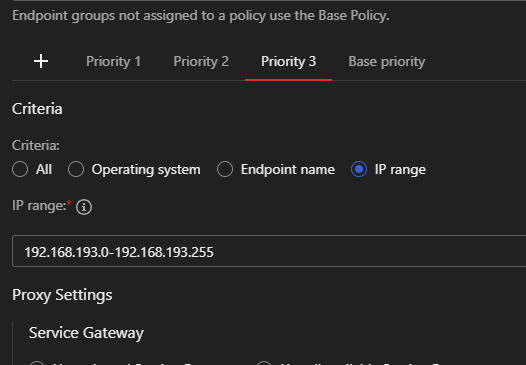Open the Base priority tab
This screenshot has height=365, width=526.
click(387, 62)
